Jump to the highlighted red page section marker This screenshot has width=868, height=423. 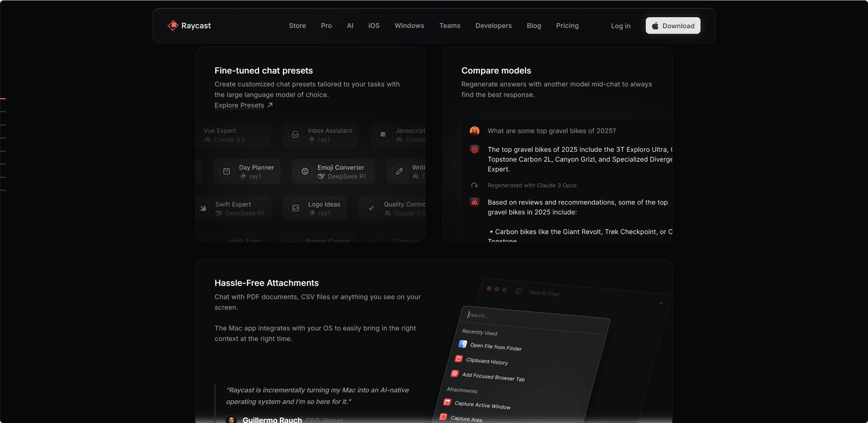(3, 99)
